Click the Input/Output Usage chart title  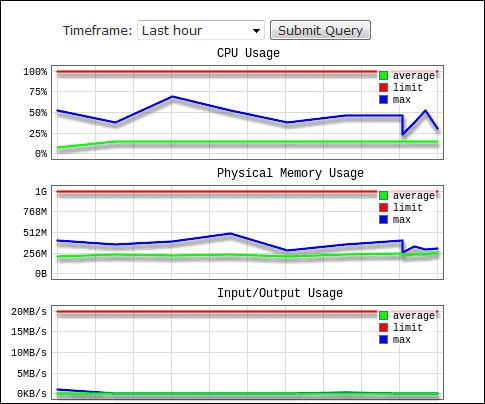pos(280,293)
